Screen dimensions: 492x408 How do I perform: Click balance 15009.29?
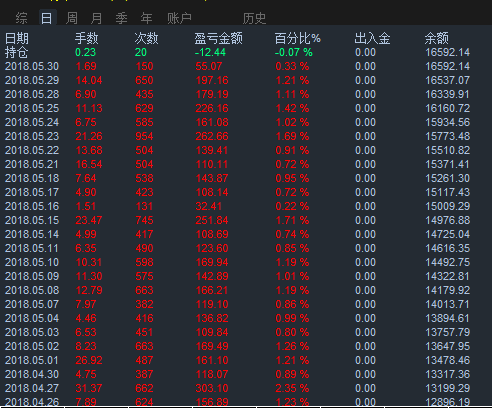[x=448, y=206]
